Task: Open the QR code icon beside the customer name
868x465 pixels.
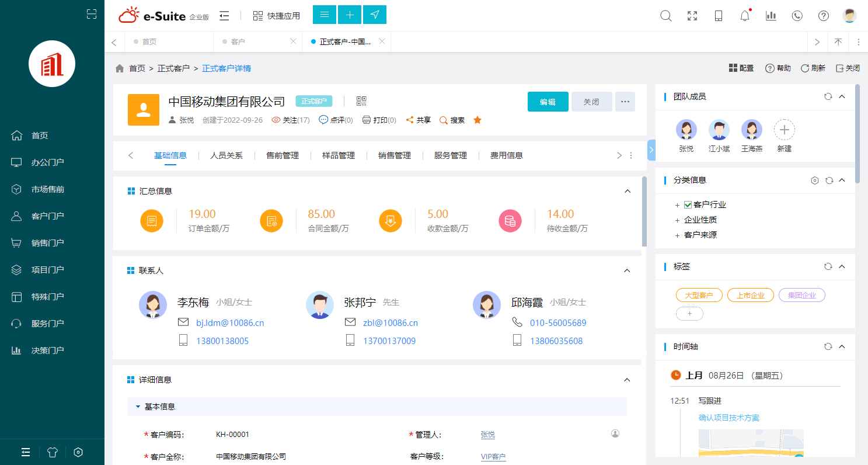Action: pyautogui.click(x=361, y=100)
